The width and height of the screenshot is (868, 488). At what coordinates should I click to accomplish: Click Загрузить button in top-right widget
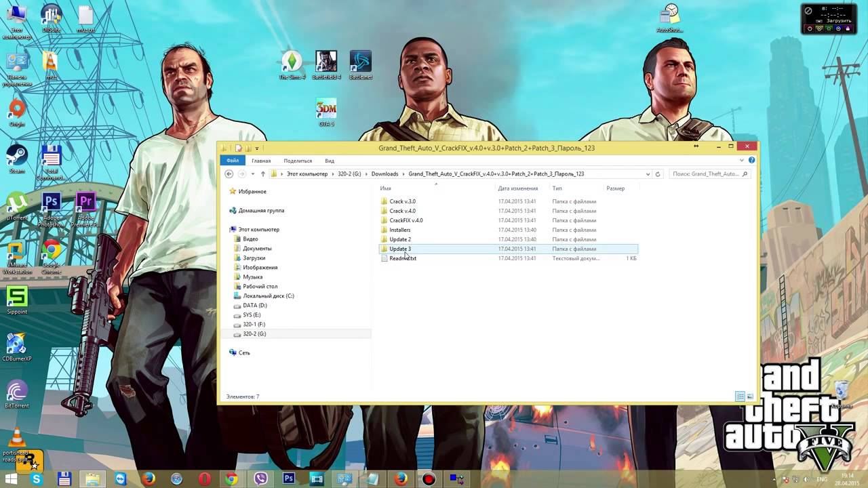click(x=839, y=21)
